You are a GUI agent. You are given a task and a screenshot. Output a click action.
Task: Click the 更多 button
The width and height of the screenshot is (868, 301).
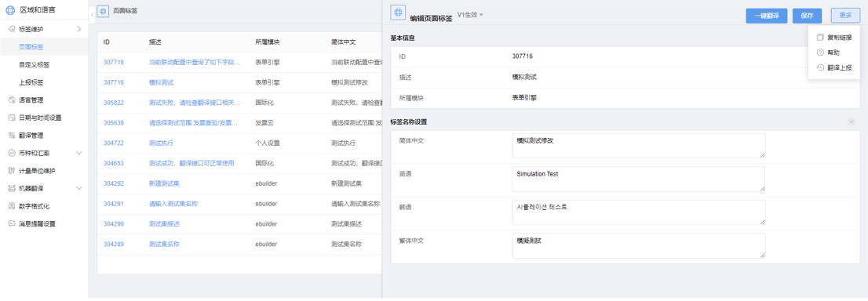click(x=845, y=16)
